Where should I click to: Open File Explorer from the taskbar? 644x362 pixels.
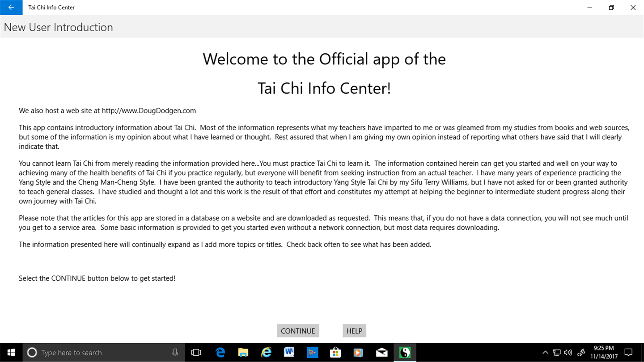[243, 353]
